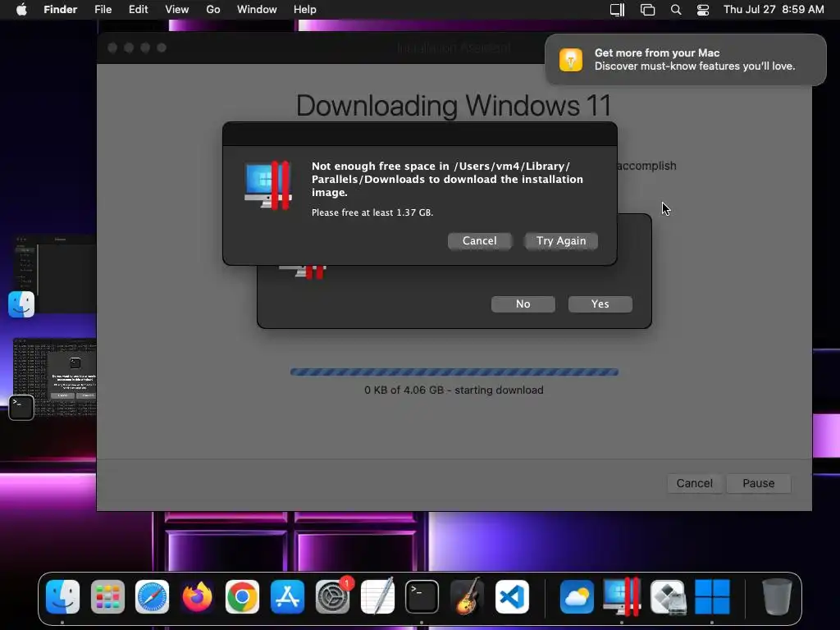Open Control Center icon in menu bar
Image resolution: width=840 pixels, height=630 pixels.
click(703, 10)
